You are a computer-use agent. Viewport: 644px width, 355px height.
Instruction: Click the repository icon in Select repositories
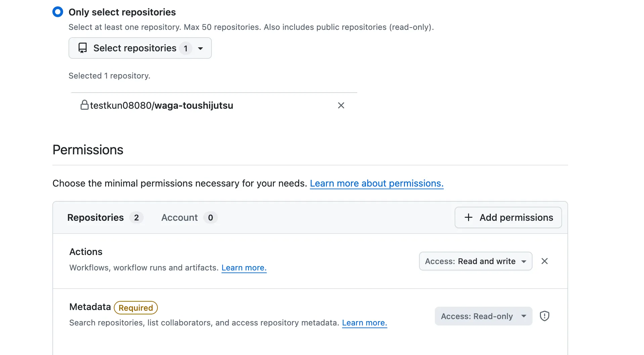tap(83, 48)
